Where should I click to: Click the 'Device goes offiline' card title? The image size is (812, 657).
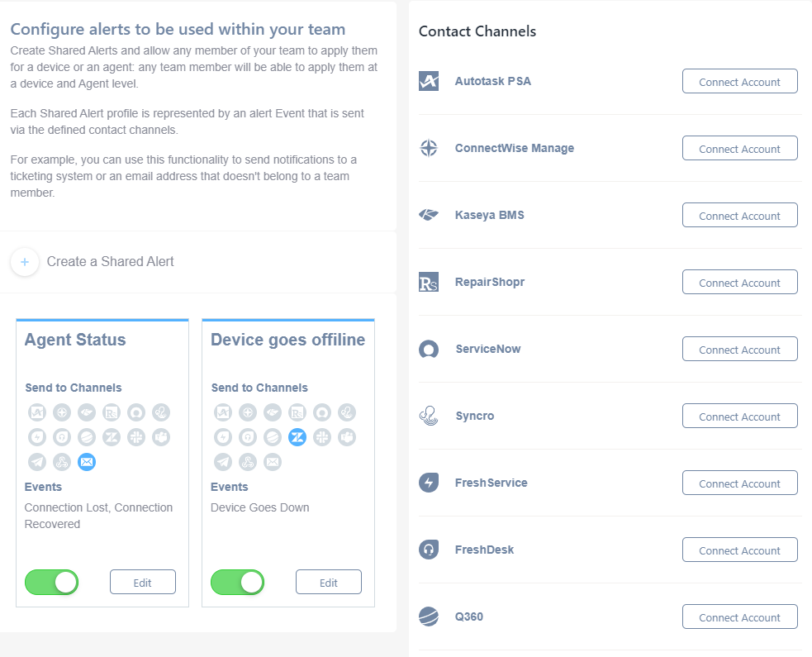tap(288, 340)
